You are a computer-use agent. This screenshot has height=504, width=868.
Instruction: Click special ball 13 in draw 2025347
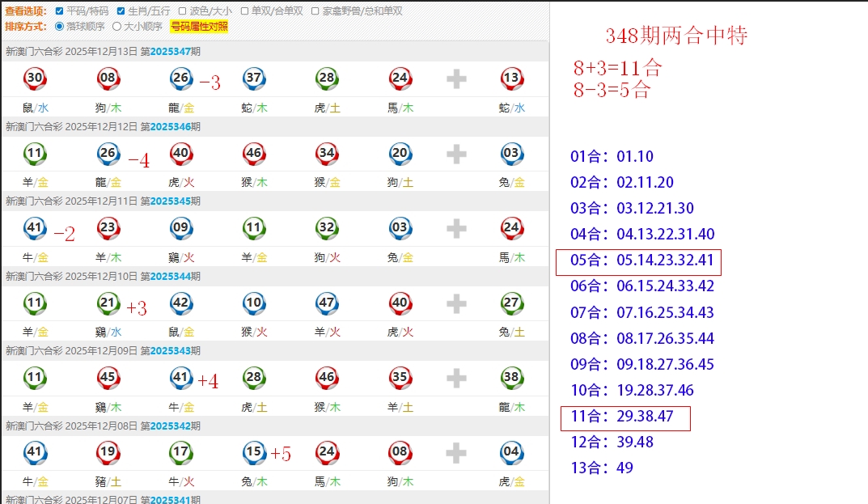click(x=511, y=78)
